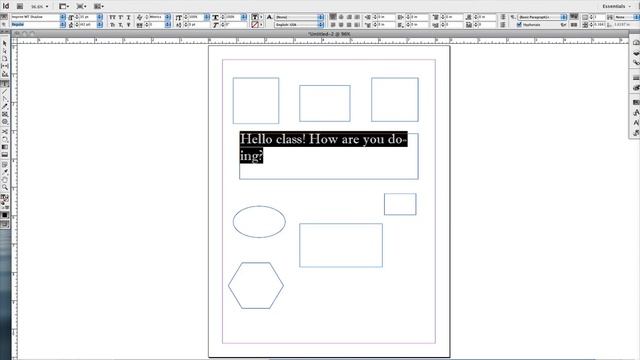The width and height of the screenshot is (640, 360).
Task: Select the Direct Selection tool
Action: pos(4,51)
